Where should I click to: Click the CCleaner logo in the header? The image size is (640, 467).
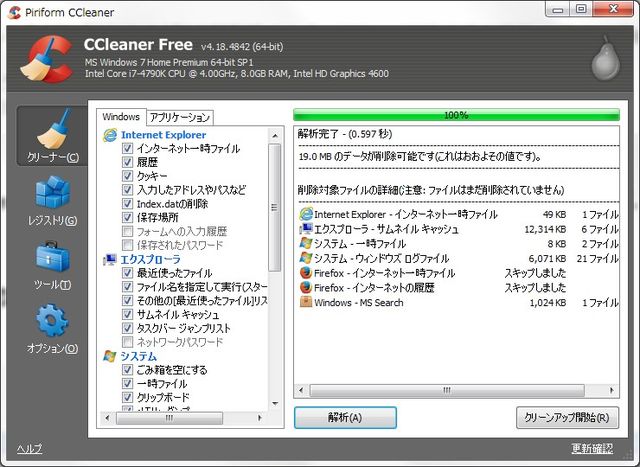(46, 59)
